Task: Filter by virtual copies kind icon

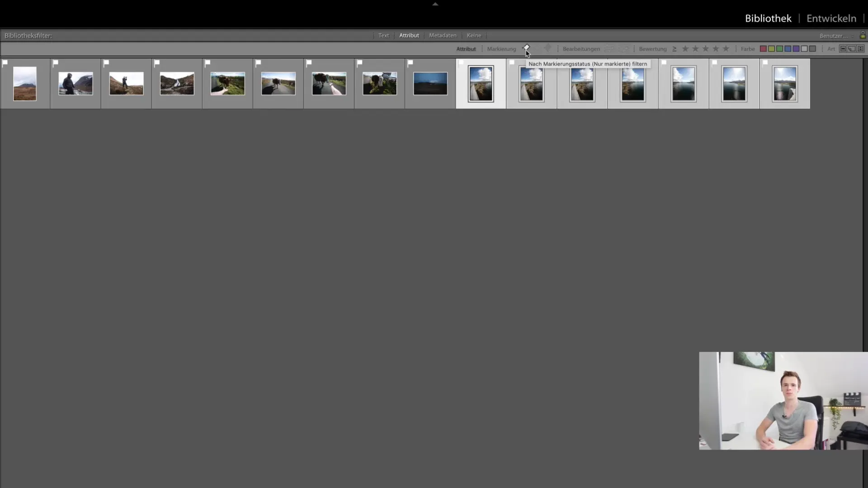Action: 852,49
